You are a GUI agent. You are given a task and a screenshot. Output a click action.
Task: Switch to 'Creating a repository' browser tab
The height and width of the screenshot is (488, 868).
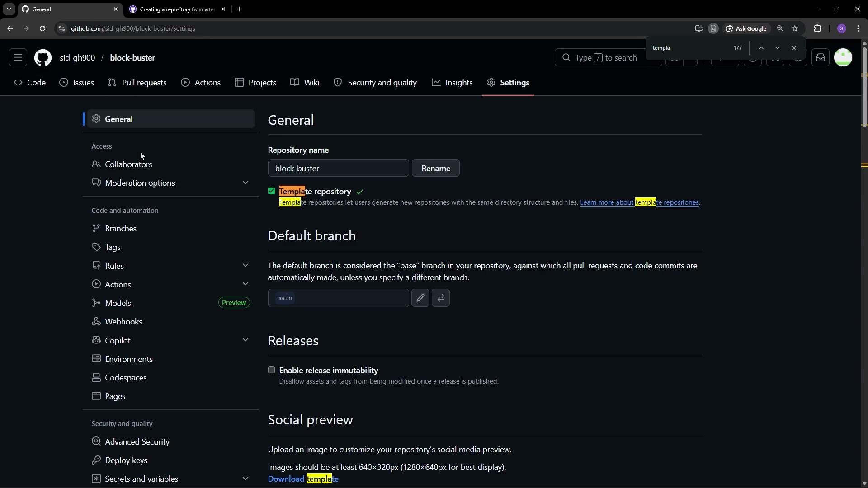[x=177, y=9]
